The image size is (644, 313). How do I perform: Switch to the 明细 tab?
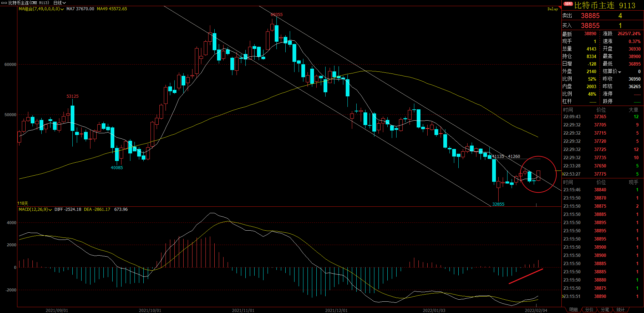[x=573, y=310]
